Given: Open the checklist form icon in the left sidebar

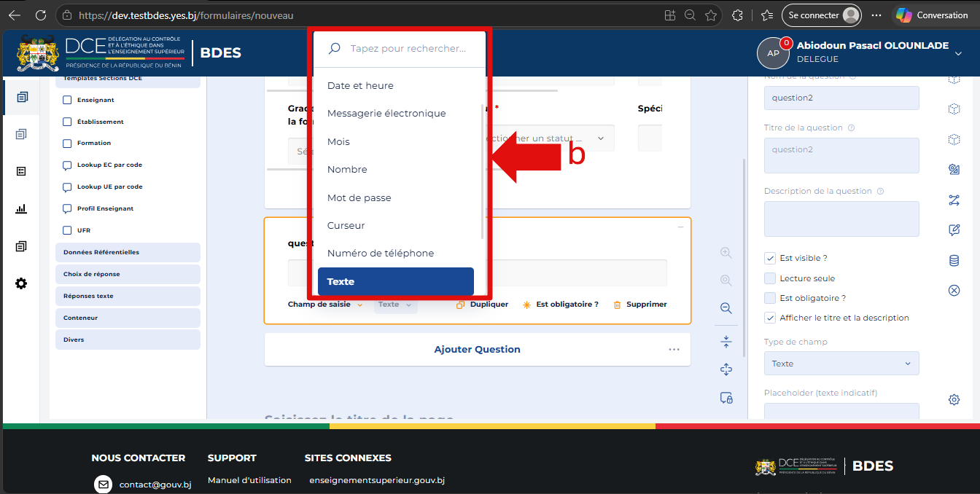Looking at the screenshot, I should coord(21,171).
